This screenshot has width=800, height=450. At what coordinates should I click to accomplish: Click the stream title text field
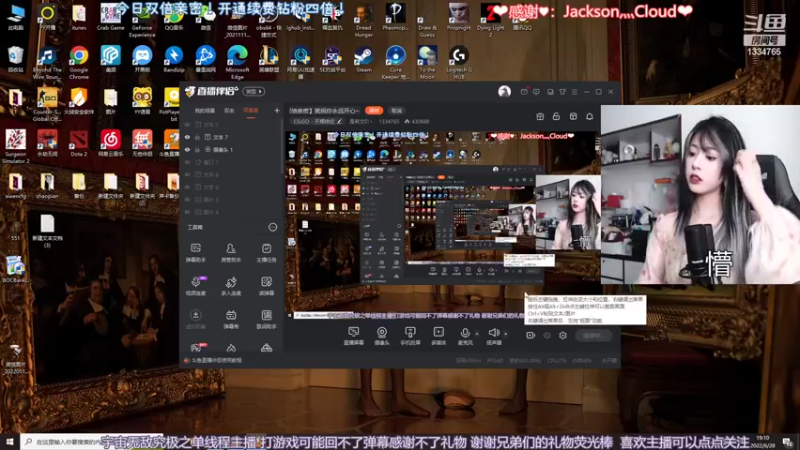coord(323,110)
